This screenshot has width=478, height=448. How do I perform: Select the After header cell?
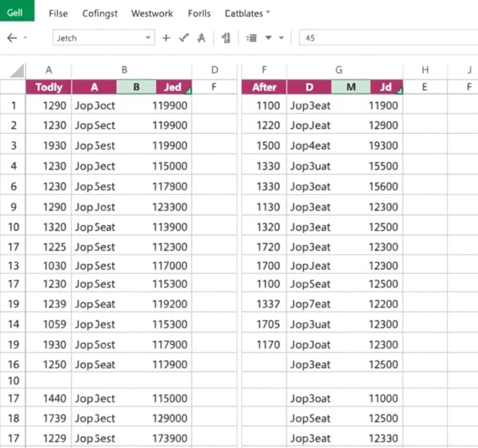pos(264,87)
